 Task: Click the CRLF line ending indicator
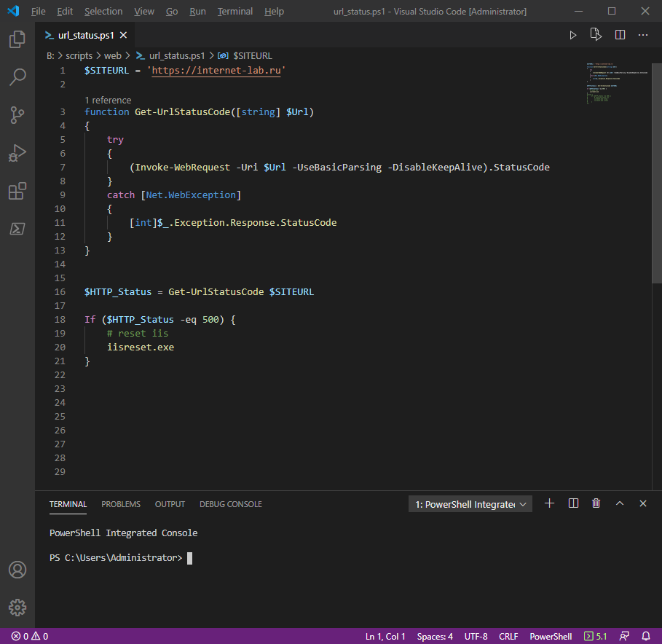[508, 636]
